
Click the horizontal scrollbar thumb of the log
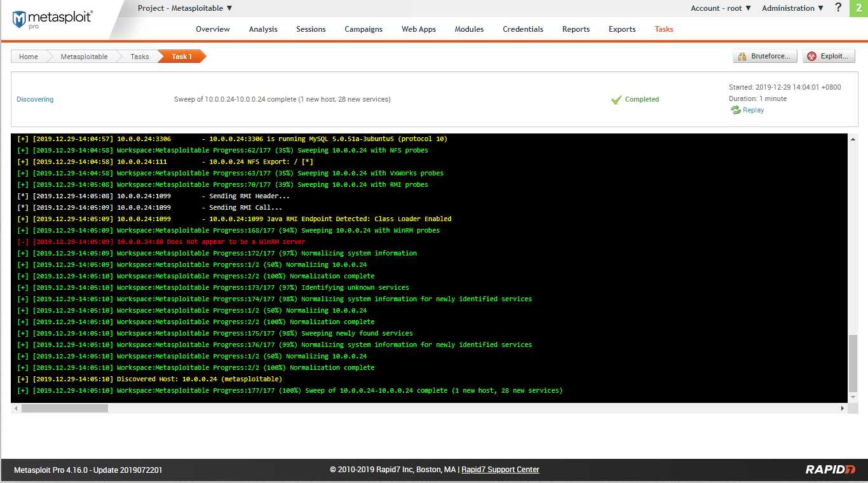coord(65,409)
